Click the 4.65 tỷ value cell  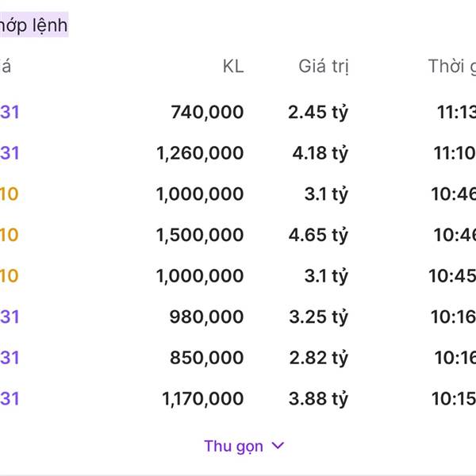pyautogui.click(x=318, y=235)
